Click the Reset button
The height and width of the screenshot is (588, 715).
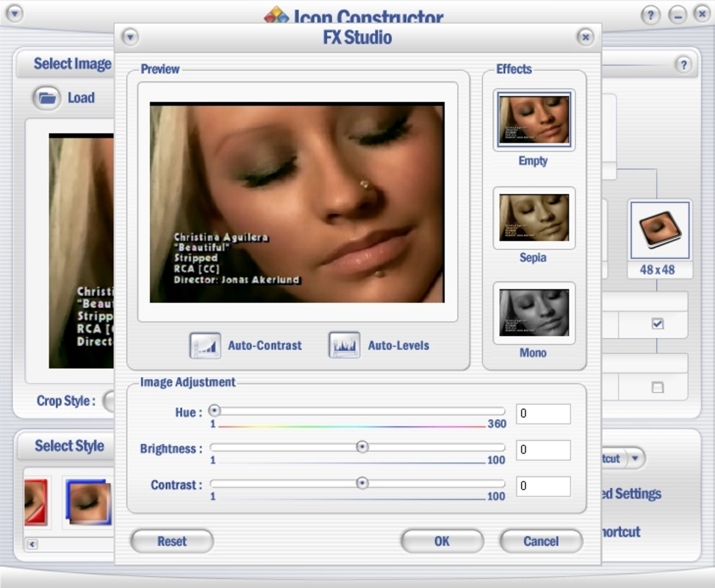[172, 541]
